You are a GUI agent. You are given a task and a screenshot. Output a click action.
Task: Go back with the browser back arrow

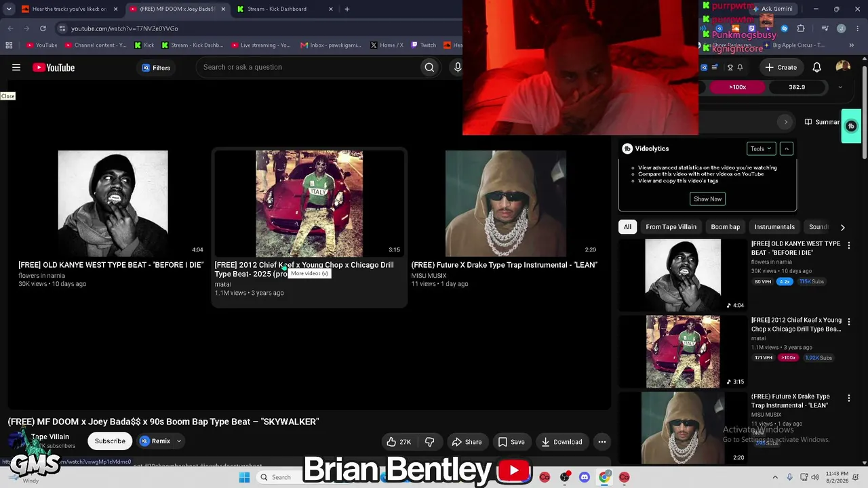pos(10,28)
